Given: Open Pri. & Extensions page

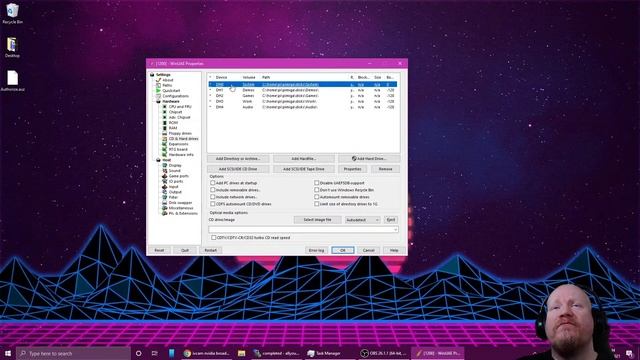Looking at the screenshot, I should [x=183, y=213].
